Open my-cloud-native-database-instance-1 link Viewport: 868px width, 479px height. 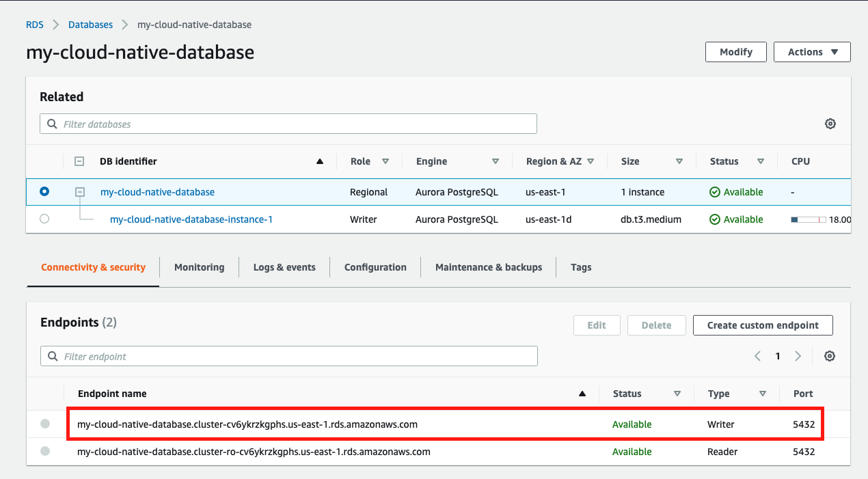click(x=191, y=219)
